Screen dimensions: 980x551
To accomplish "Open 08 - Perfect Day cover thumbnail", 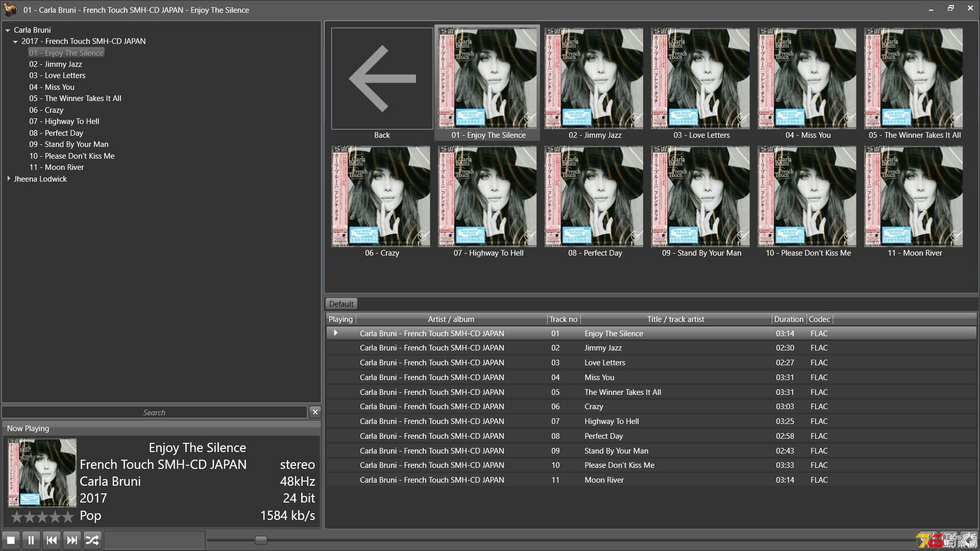I will tap(594, 196).
